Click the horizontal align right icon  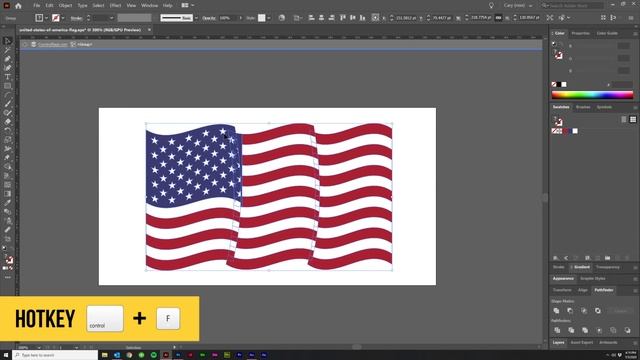tap(331, 18)
